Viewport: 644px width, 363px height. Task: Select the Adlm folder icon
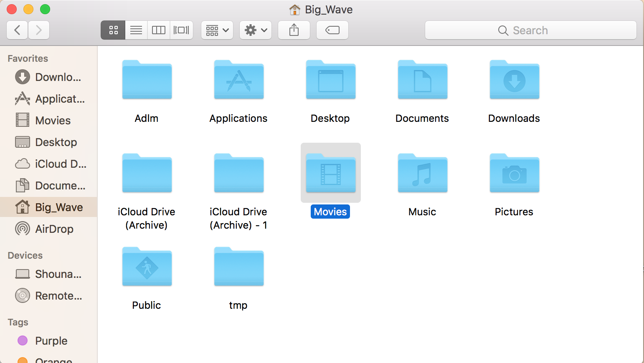[x=147, y=79]
